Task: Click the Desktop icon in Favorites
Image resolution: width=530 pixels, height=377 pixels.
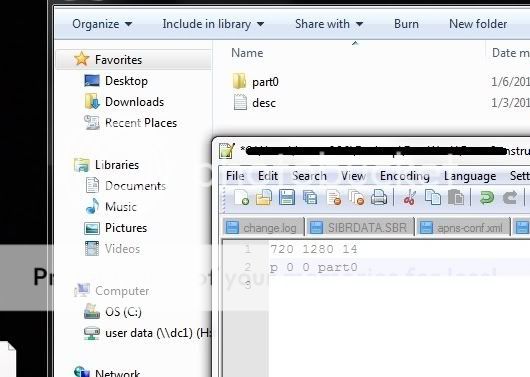Action: click(x=92, y=81)
